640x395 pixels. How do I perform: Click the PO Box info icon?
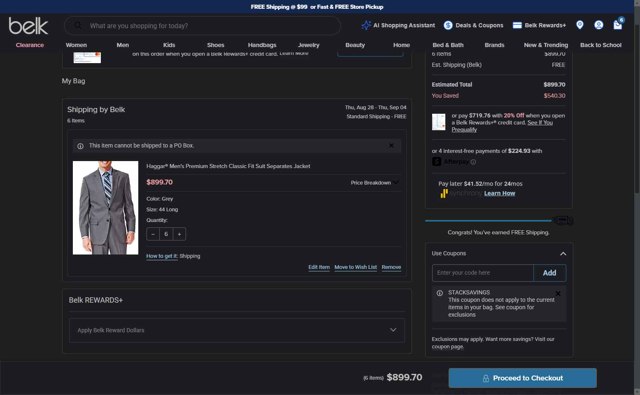tap(80, 146)
